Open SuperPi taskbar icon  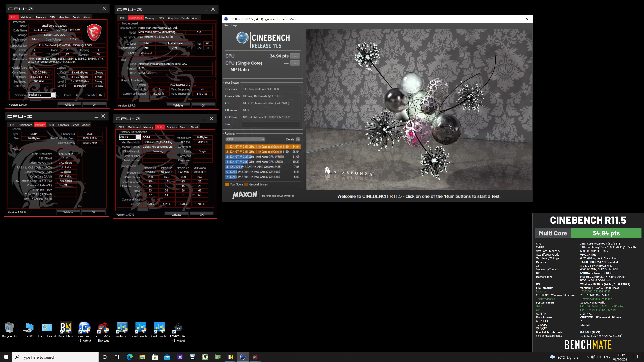[205, 357]
